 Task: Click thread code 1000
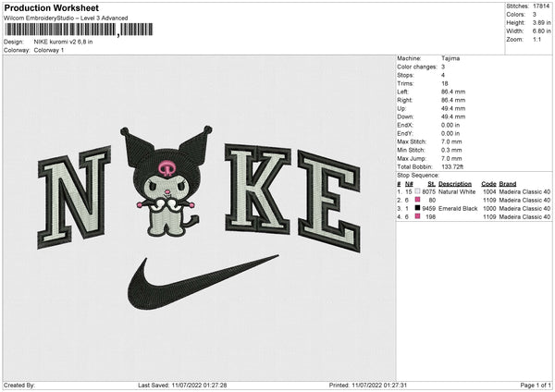coord(489,209)
